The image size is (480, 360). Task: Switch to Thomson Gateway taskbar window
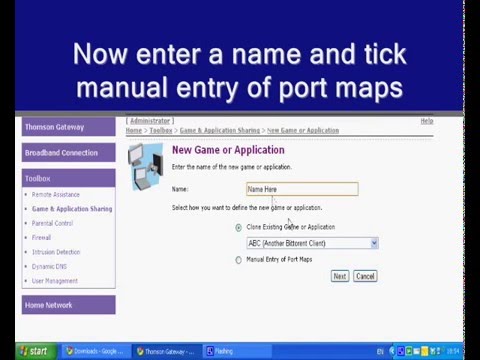pyautogui.click(x=167, y=351)
